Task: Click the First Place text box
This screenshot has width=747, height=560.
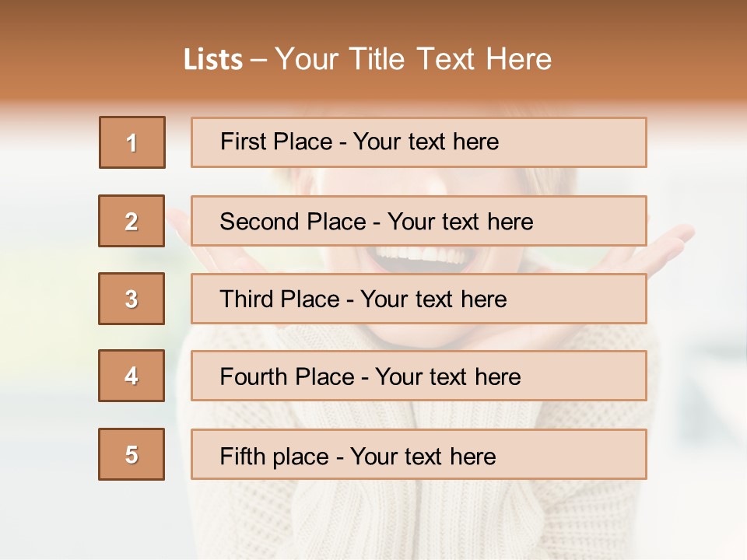Action: pyautogui.click(x=419, y=142)
